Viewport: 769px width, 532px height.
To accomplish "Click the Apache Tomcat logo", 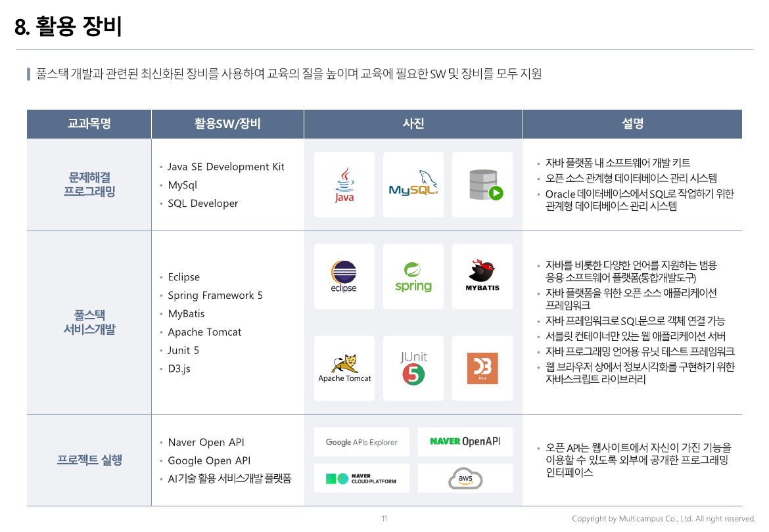I will (x=344, y=368).
